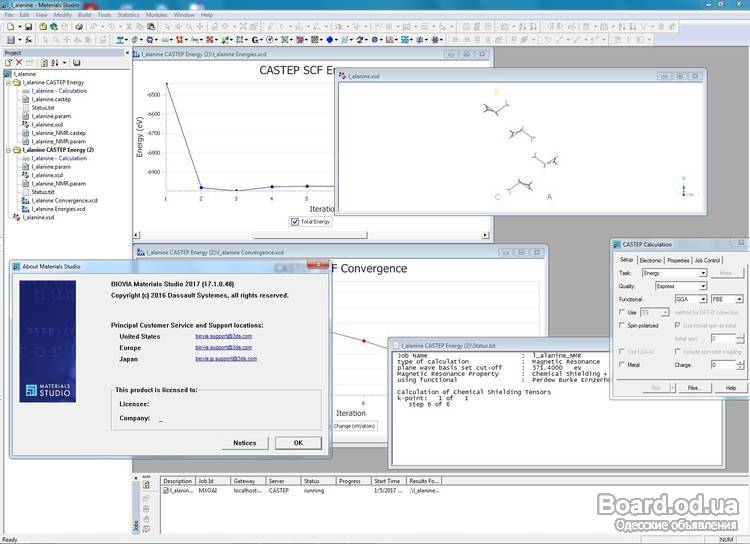Open dropdown arrow next to G module icon
The image size is (750, 544).
[x=262, y=40]
